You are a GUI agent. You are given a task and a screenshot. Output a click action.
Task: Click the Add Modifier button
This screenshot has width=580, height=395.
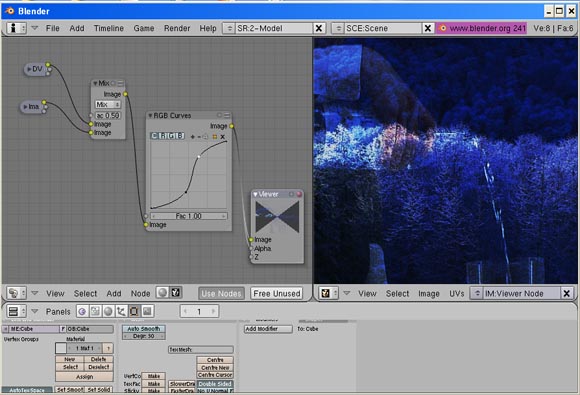pyautogui.click(x=268, y=329)
